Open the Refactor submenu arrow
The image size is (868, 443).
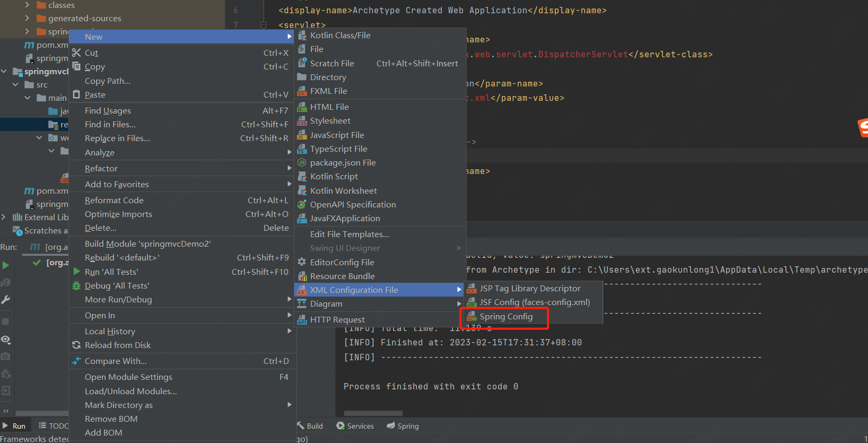pos(290,168)
